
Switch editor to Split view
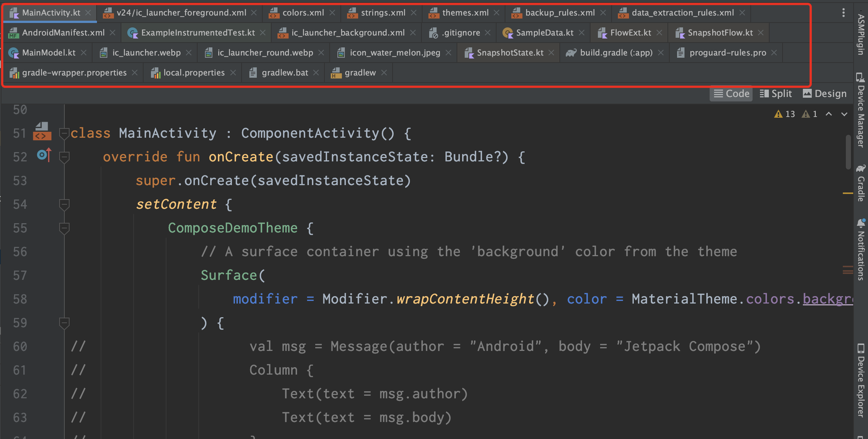[776, 94]
